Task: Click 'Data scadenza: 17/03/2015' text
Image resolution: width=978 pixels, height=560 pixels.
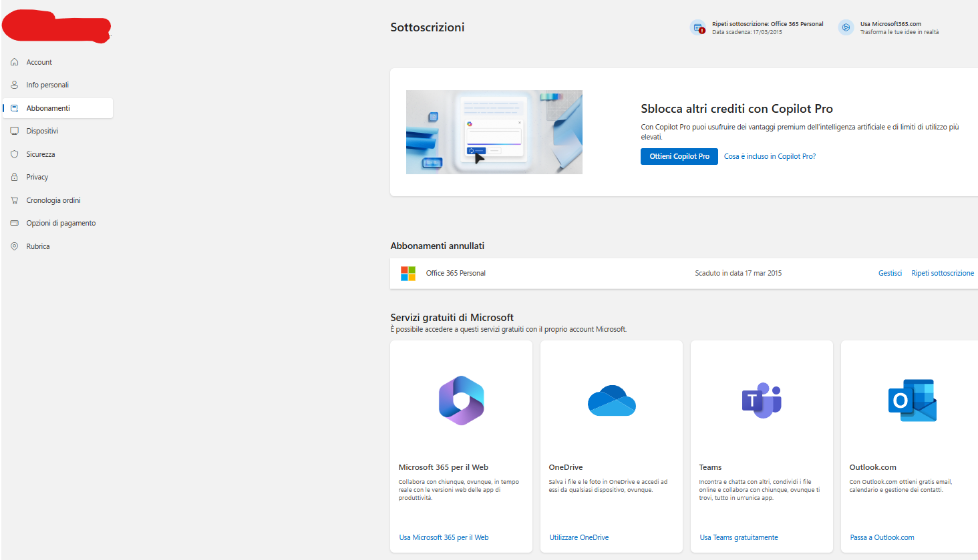Action: (x=747, y=32)
